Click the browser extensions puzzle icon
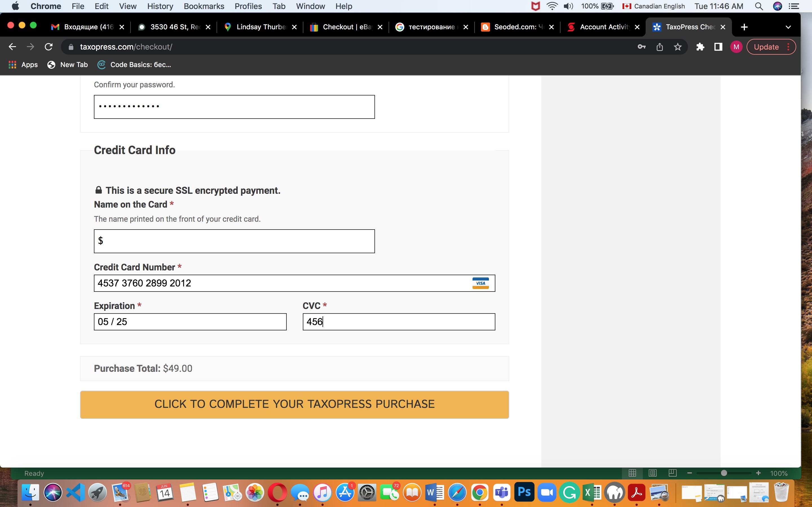This screenshot has width=812, height=507. pos(700,46)
